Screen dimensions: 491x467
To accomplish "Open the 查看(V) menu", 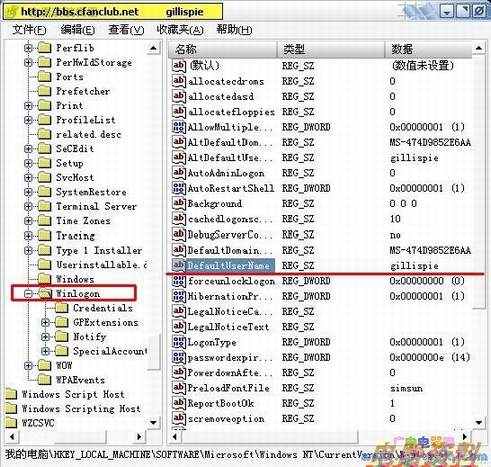I will click(126, 30).
